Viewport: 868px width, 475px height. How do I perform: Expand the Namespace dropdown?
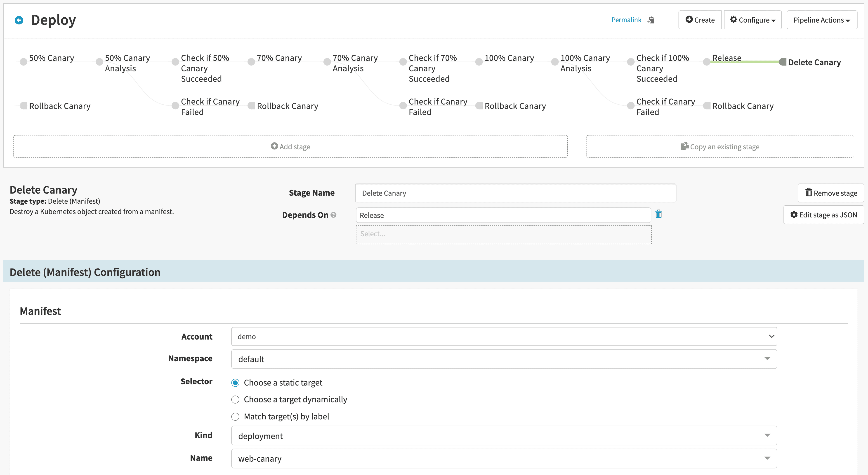[504, 359]
